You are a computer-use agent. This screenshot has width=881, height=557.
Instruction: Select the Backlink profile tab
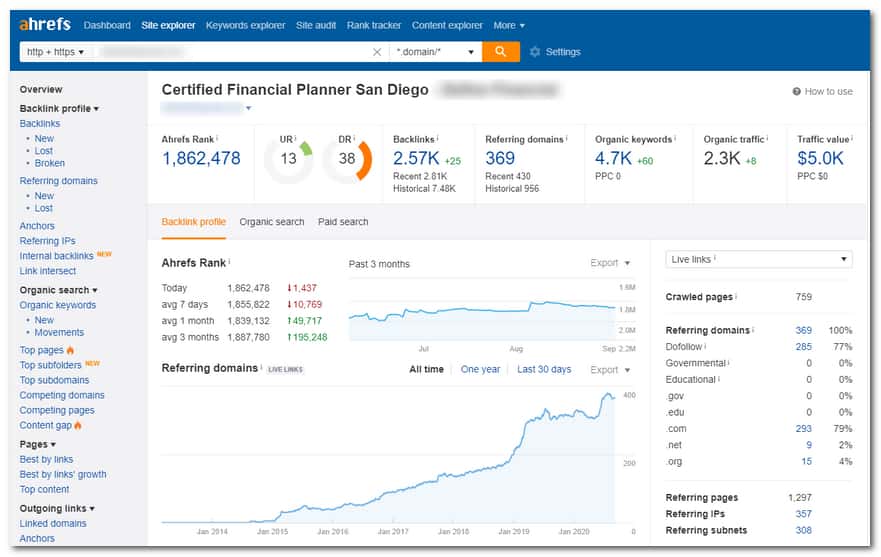193,222
